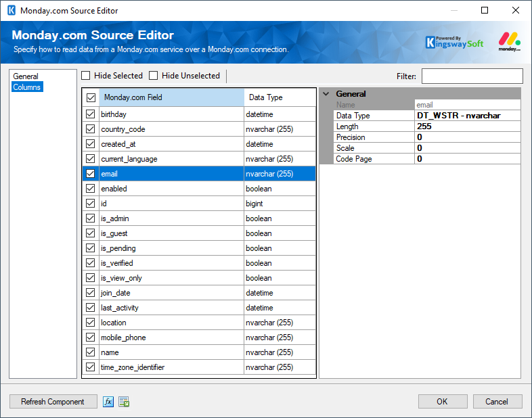Uncheck the country_code field checkbox
532x418 pixels.
pos(90,129)
